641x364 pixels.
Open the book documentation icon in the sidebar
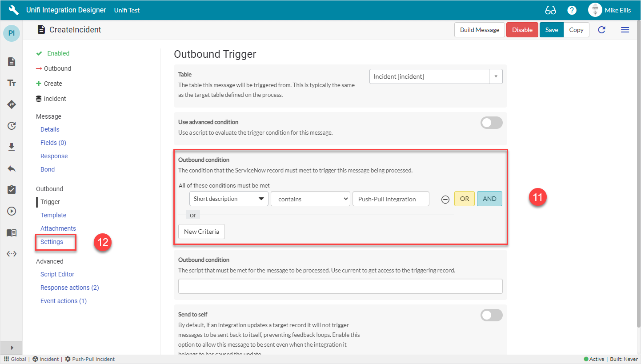[11, 232]
